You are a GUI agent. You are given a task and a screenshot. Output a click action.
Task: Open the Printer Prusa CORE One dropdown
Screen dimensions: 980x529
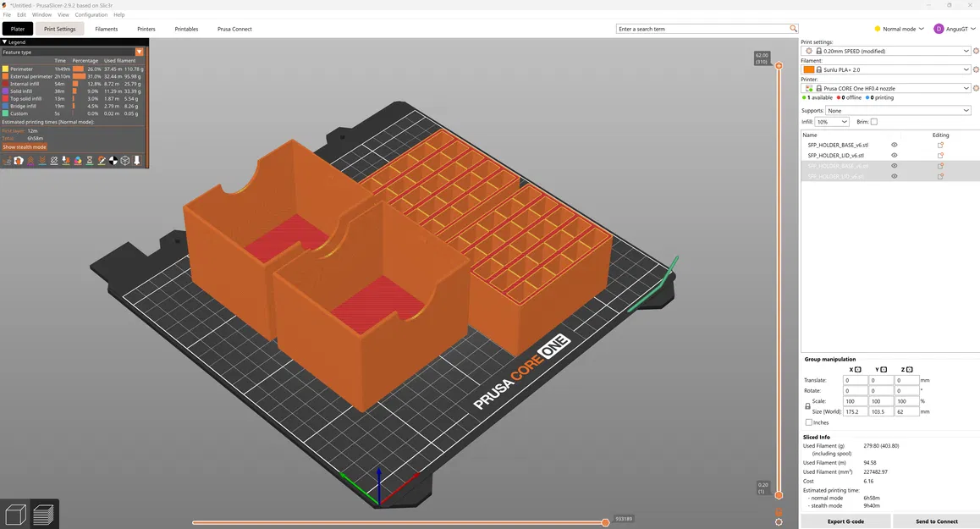886,88
